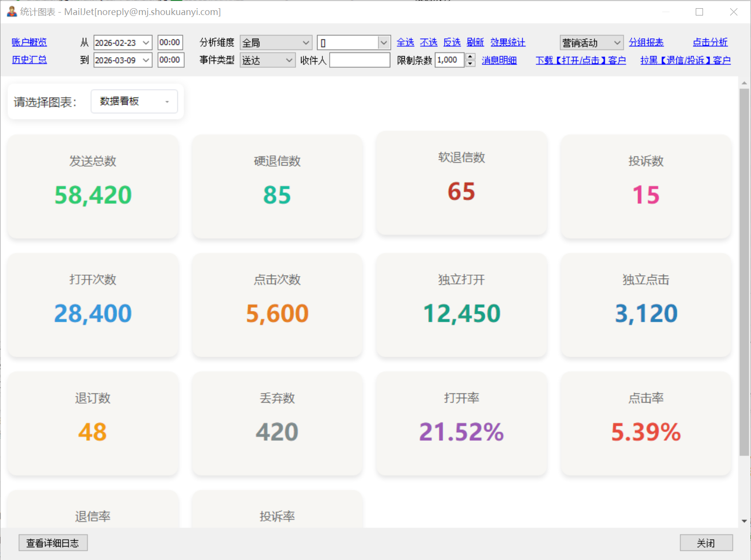Increase 限制条数 with the up spinner arrow
The width and height of the screenshot is (751, 560).
470,57
